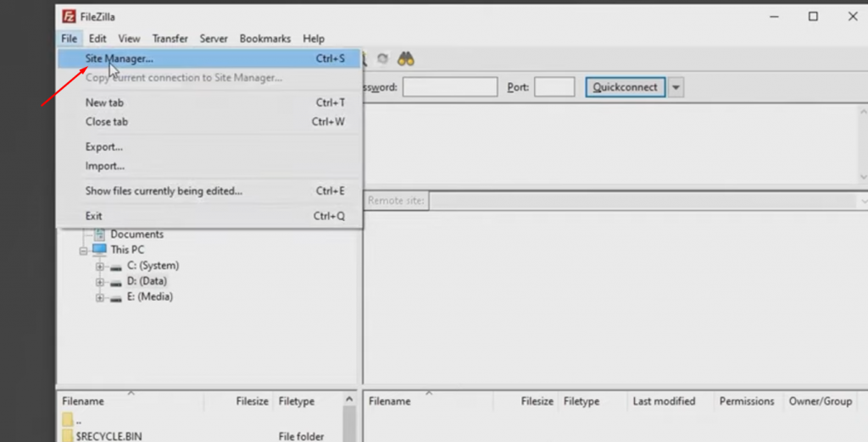Sort remote list by Owner/Group column
This screenshot has height=442, width=868.
pyautogui.click(x=821, y=401)
